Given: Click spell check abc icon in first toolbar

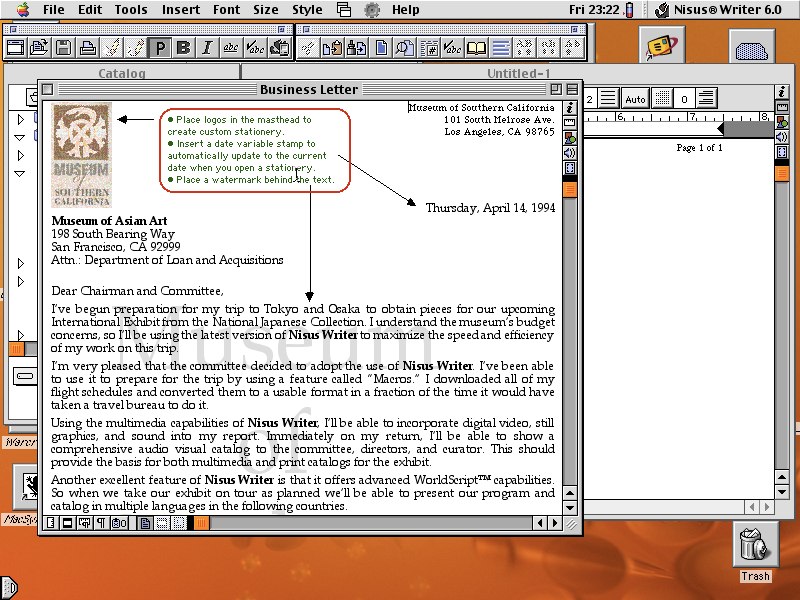Looking at the screenshot, I should tap(255, 48).
